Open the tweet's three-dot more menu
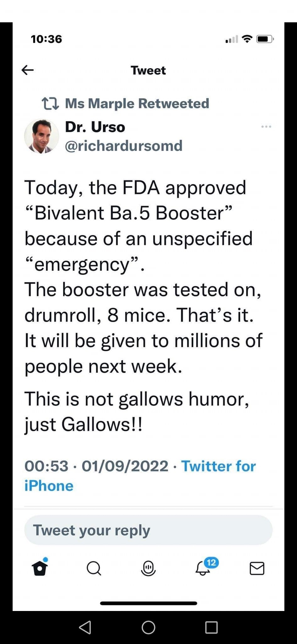The width and height of the screenshot is (297, 644). pos(266,127)
